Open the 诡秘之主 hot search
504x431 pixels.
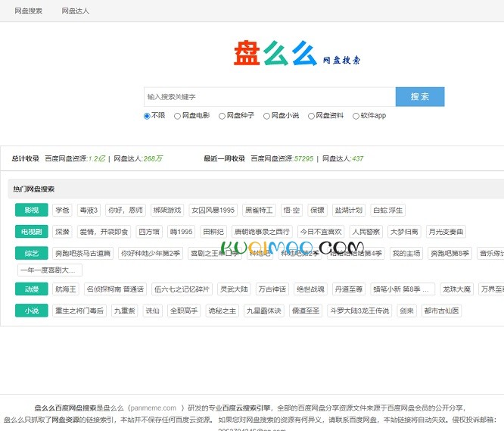(222, 311)
